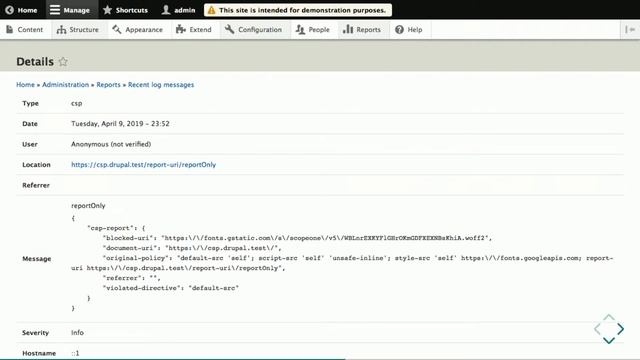Image resolution: width=640 pixels, height=360 pixels.
Task: Click the Configuration menu label
Action: click(x=260, y=30)
